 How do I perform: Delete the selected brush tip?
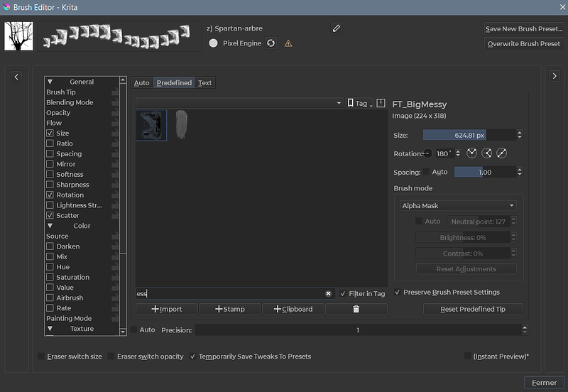click(x=356, y=309)
